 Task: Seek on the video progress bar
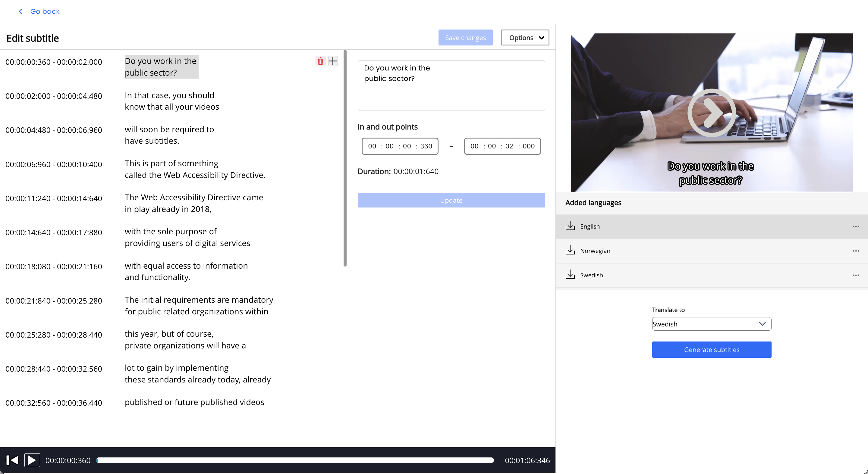point(295,460)
